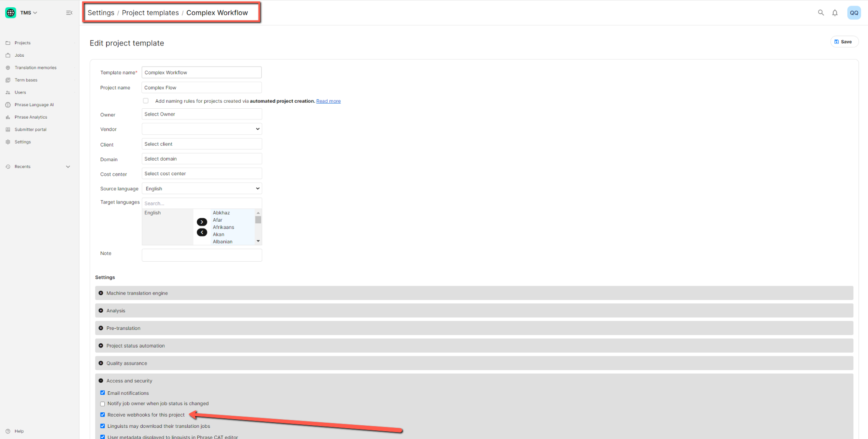The width and height of the screenshot is (868, 439).
Task: Open the TMS product switcher dropdown
Action: [x=29, y=13]
